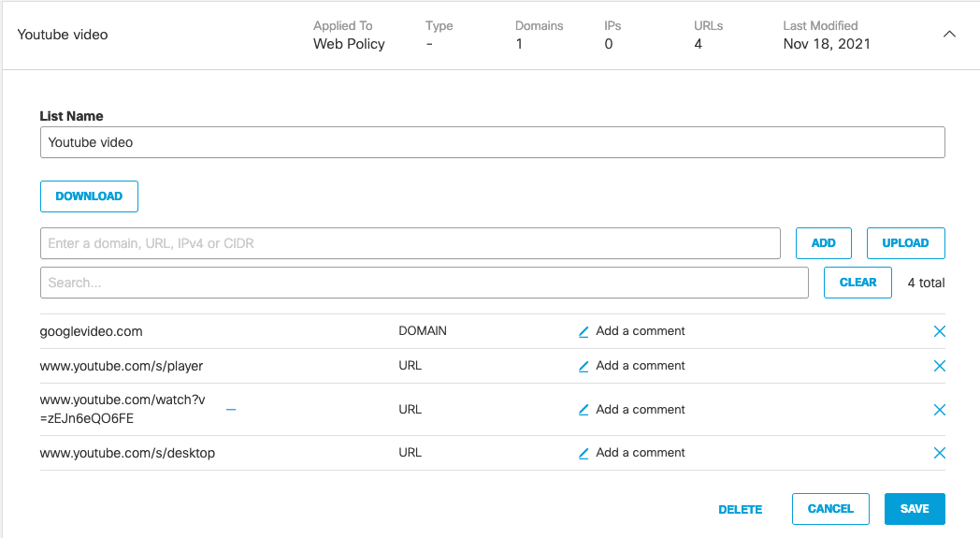
Task: Collapse the Youtube video list panel
Action: [x=949, y=35]
